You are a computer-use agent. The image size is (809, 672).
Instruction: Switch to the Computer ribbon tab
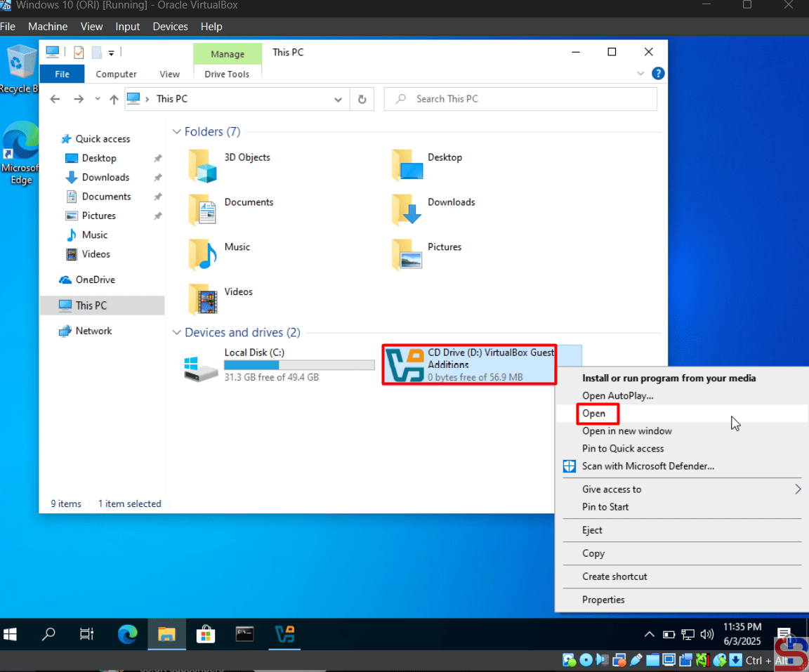point(116,74)
